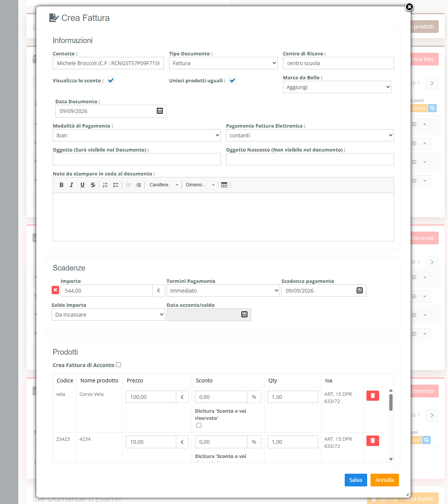Viewport: 448px width, 504px height.
Task: Click the Annulla button
Action: point(385,480)
